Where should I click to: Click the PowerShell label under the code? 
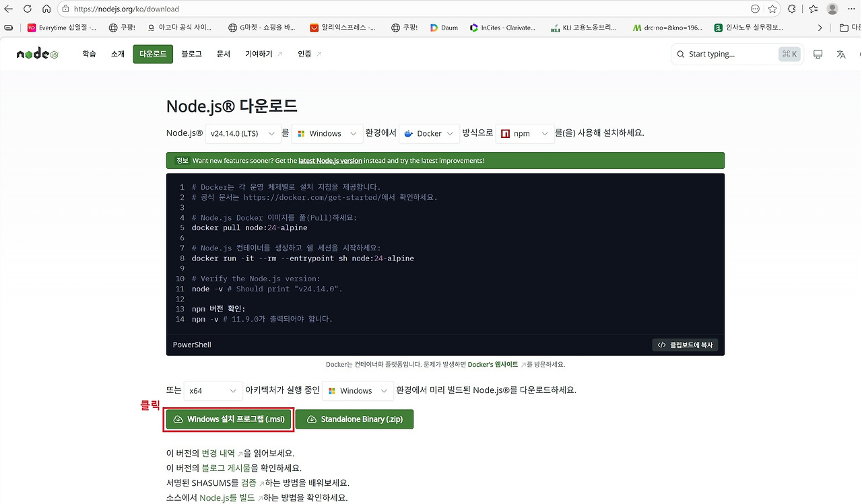(192, 345)
